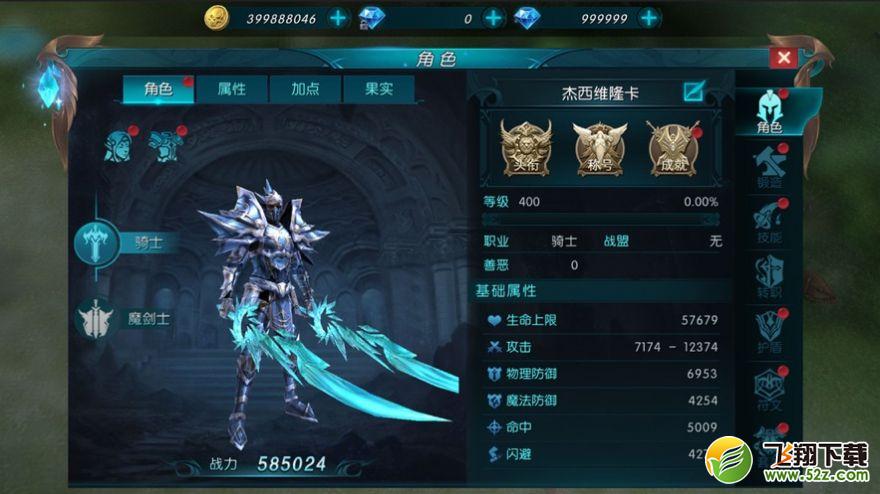Select the 魔剑士 magic swordsman class
Viewport: 880px width, 494px height.
(123, 319)
